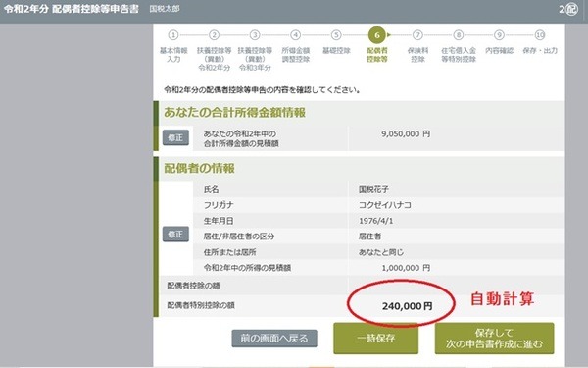Click the 2配 icon in header

pyautogui.click(x=568, y=9)
